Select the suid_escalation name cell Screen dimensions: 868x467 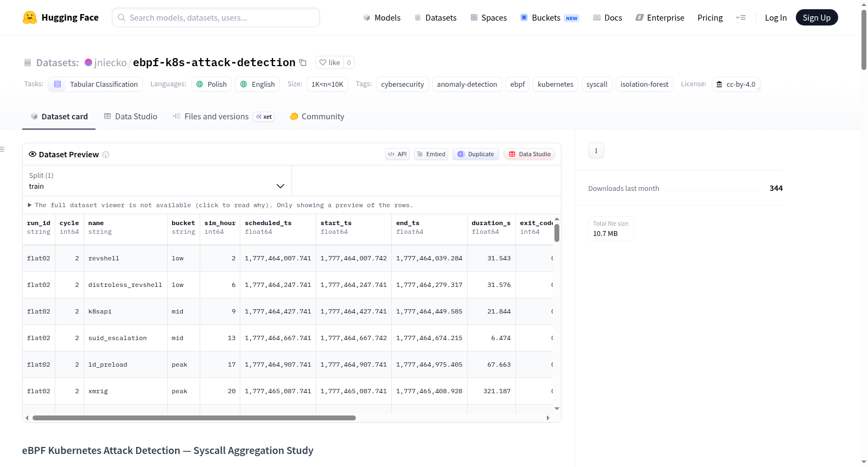pyautogui.click(x=125, y=338)
